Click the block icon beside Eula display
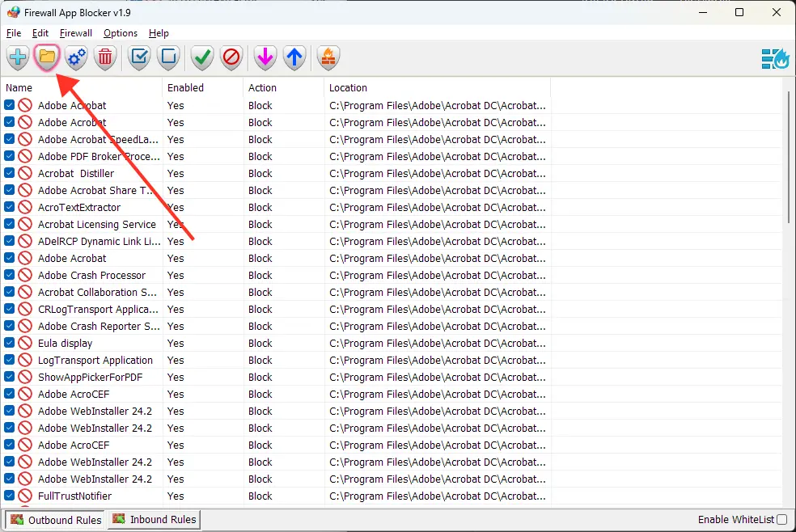This screenshot has height=532, width=796. point(25,343)
